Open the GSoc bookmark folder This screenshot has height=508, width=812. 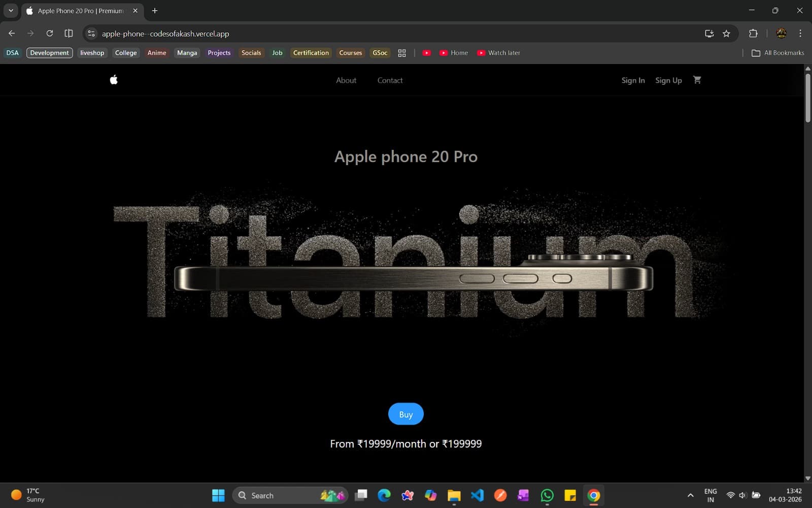click(380, 53)
